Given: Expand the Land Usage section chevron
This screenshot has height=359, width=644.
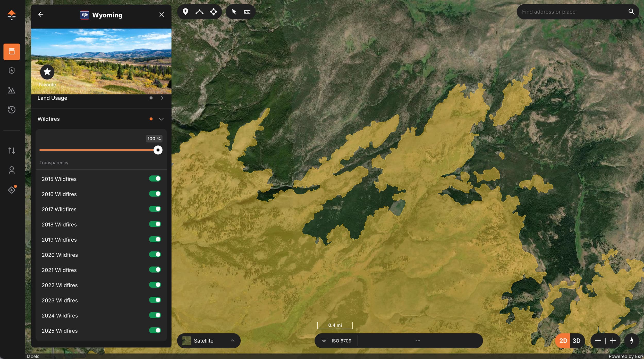Looking at the screenshot, I should pos(162,98).
